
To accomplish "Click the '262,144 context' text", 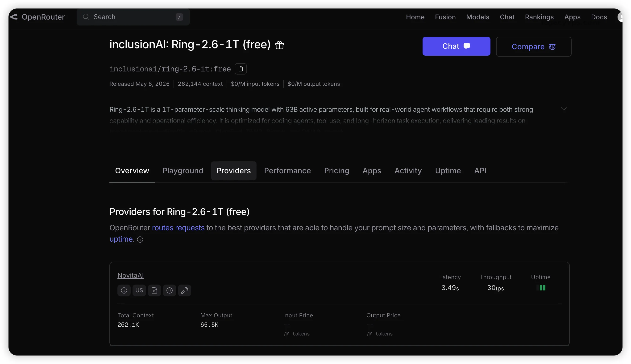I will point(200,84).
